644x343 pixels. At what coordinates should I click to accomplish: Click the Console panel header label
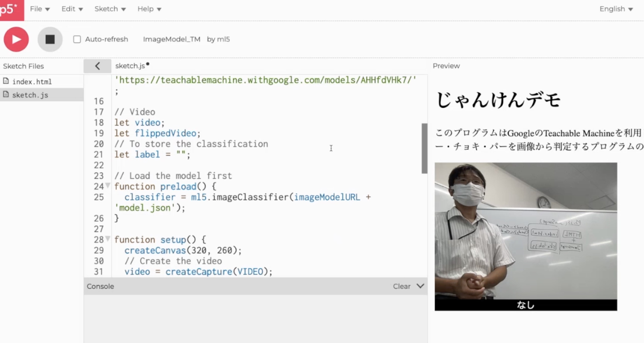100,286
